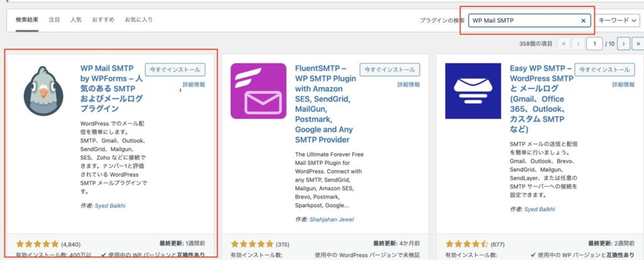Image resolution: width=644 pixels, height=260 pixels.
Task: Jump to last results page
Action: 638,43
